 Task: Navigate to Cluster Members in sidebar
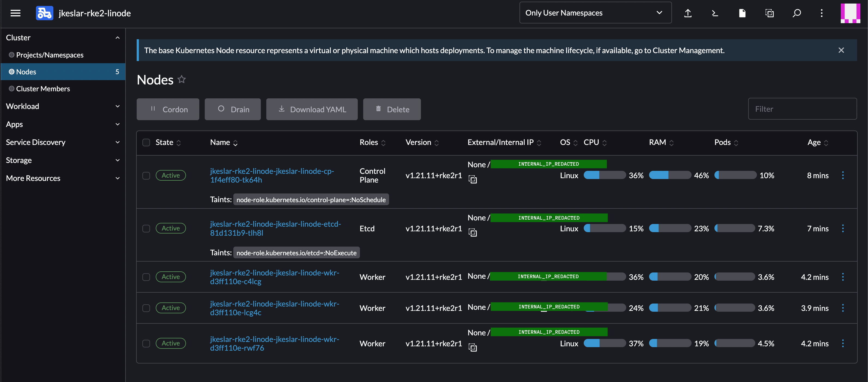tap(42, 88)
